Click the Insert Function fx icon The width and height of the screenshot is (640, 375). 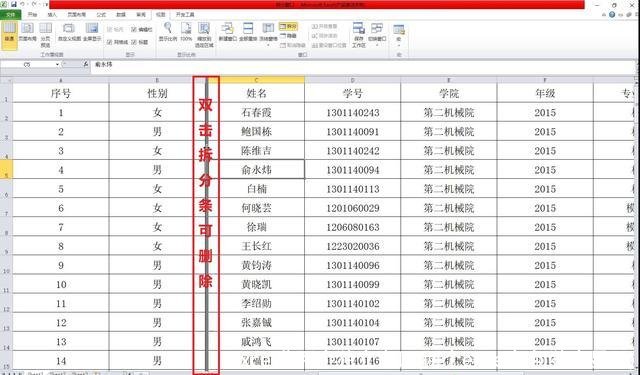[85, 64]
